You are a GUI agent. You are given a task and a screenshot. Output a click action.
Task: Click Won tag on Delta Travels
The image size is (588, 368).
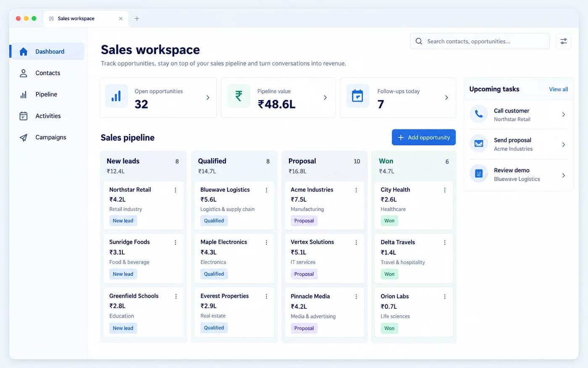point(389,274)
